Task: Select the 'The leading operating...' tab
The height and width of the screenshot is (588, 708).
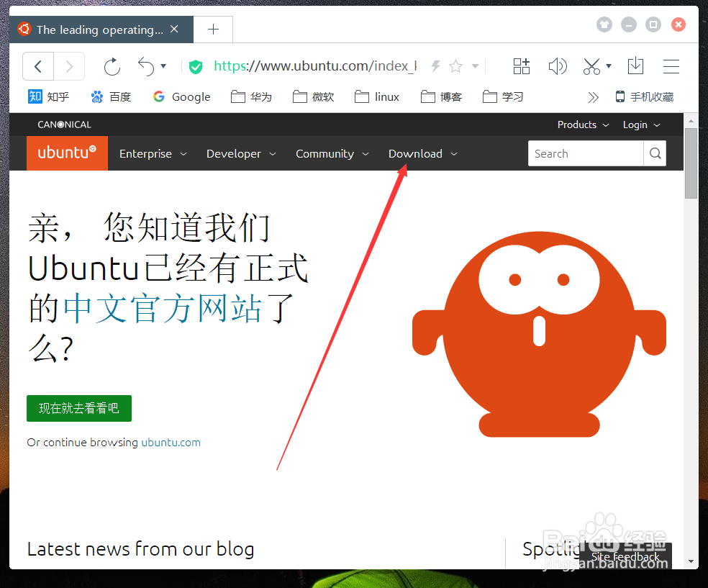Action: 100,30
